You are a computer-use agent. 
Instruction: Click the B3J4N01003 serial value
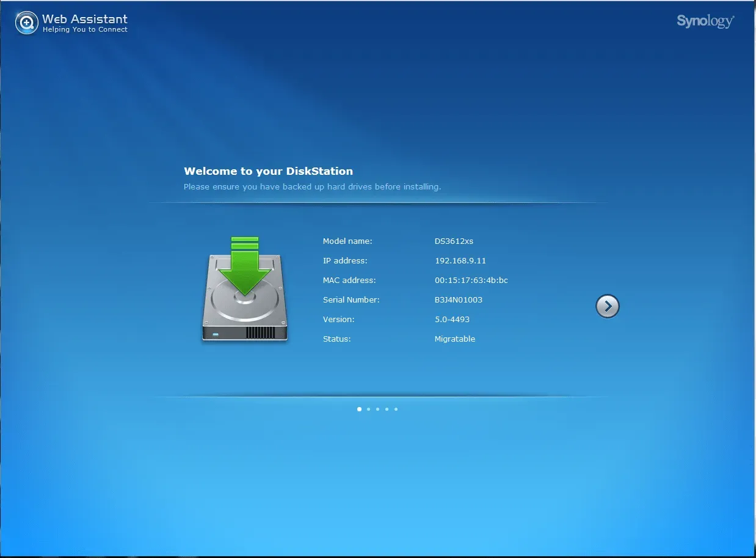[459, 300]
